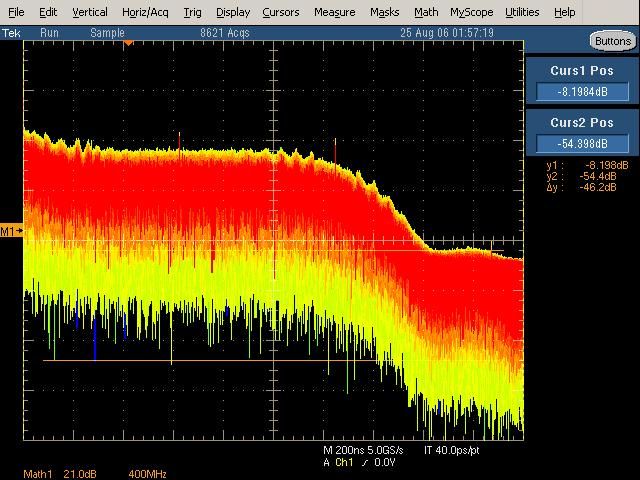
Task: Click the lower horizontal cursor line
Action: 200,360
